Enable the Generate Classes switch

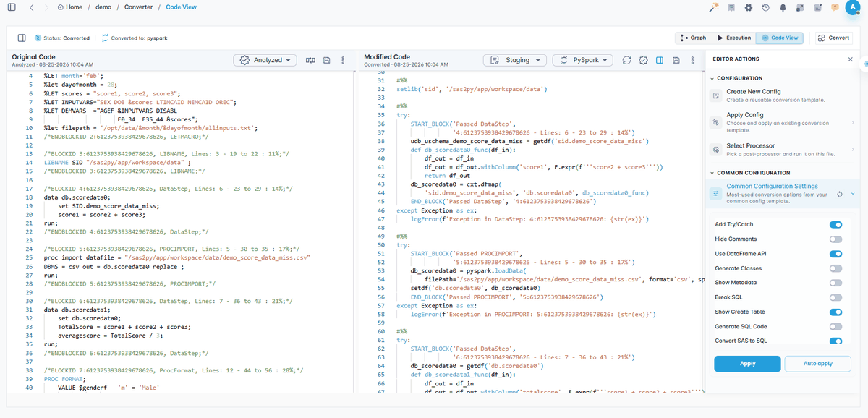(x=835, y=268)
